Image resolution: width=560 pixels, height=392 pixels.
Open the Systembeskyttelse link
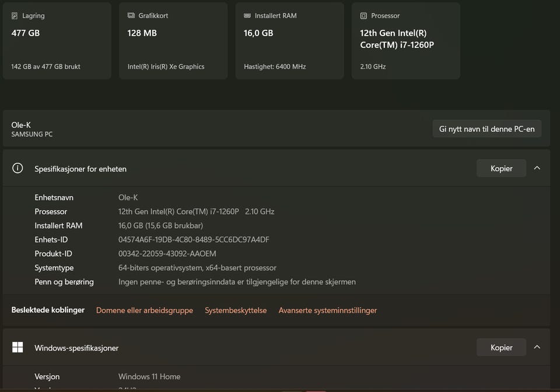click(x=236, y=310)
